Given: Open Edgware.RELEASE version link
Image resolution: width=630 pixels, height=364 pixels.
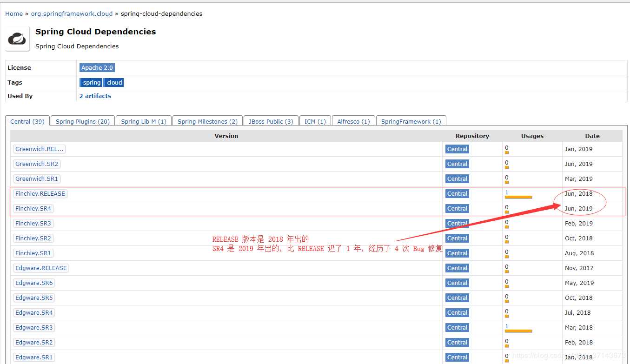Looking at the screenshot, I should (x=41, y=268).
